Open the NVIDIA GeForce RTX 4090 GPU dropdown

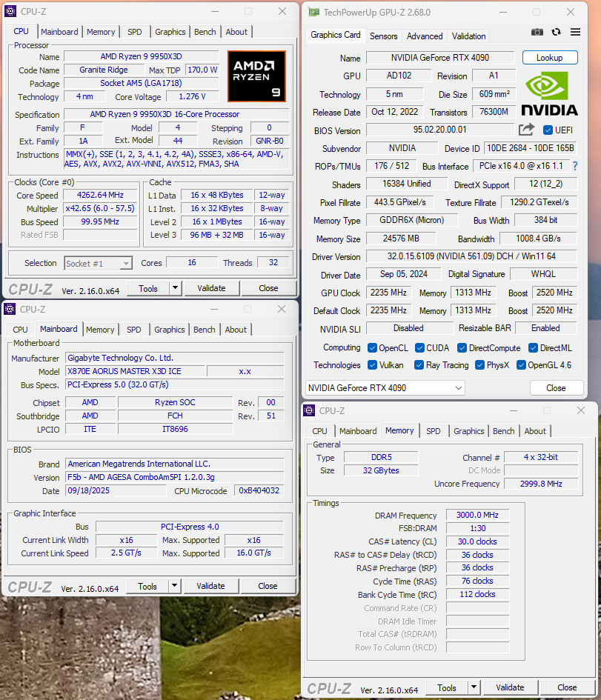385,387
